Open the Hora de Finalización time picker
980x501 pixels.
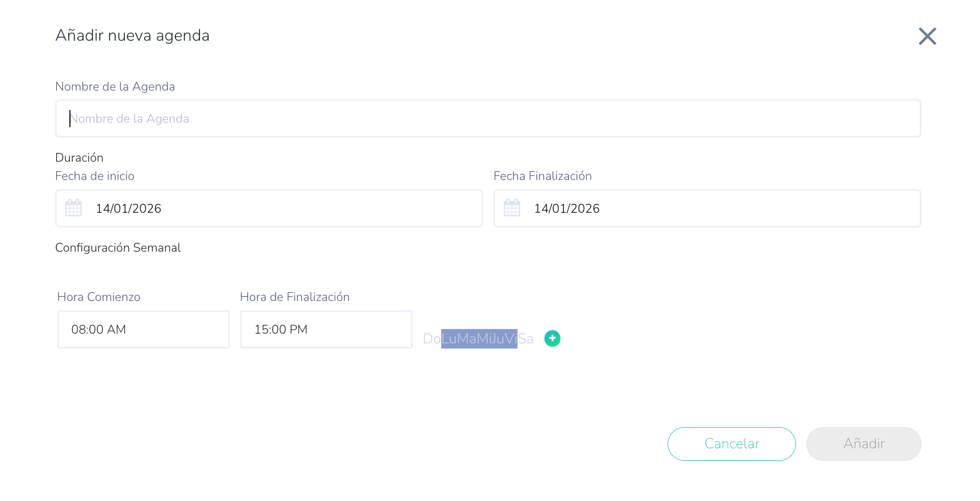[x=326, y=330]
